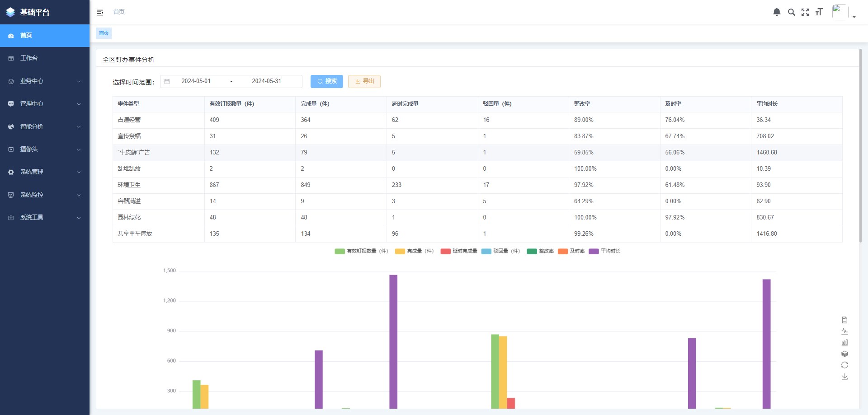Expand the 系统监控 menu chevron
868x415 pixels.
point(79,196)
